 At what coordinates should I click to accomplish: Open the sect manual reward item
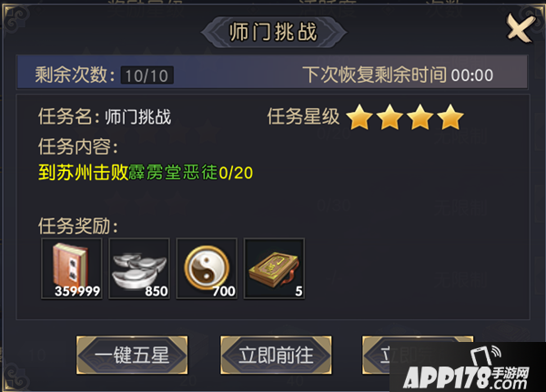pos(275,268)
